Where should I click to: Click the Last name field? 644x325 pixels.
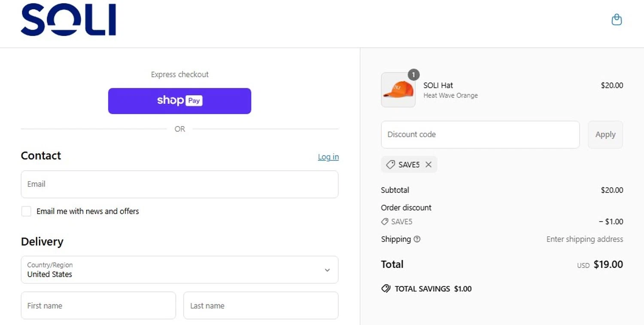(x=261, y=306)
